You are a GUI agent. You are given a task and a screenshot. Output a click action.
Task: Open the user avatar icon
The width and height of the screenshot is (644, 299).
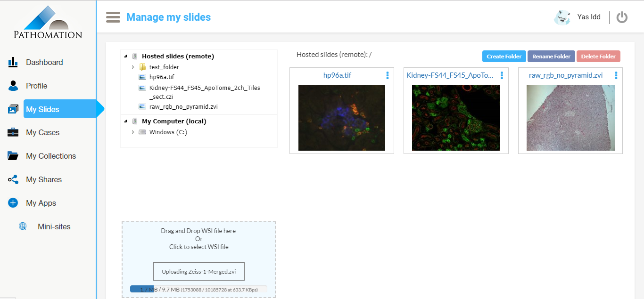562,17
